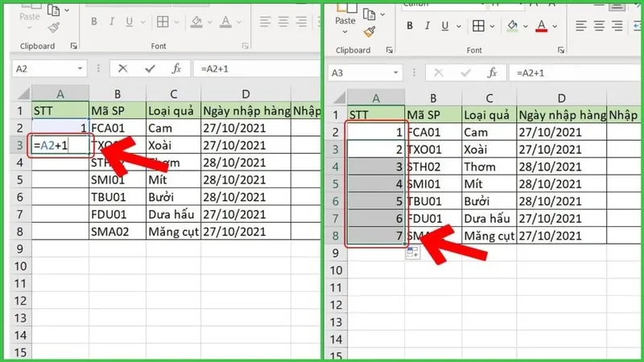The image size is (644, 362).
Task: Click Bold in the right Excel window
Action: click(410, 26)
